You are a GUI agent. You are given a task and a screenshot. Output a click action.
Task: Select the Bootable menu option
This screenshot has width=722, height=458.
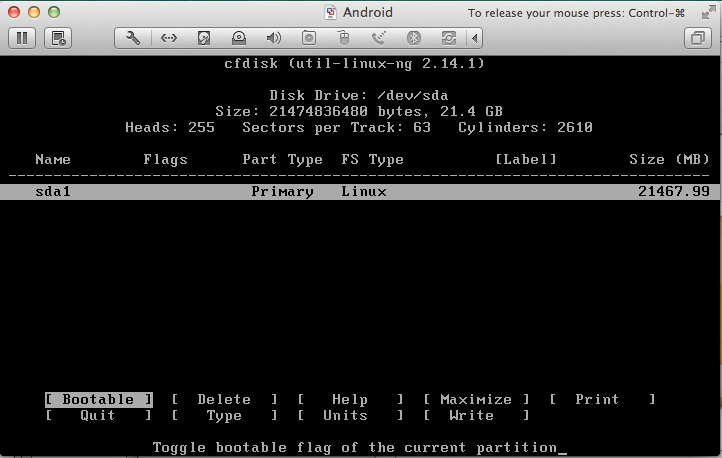coord(99,400)
